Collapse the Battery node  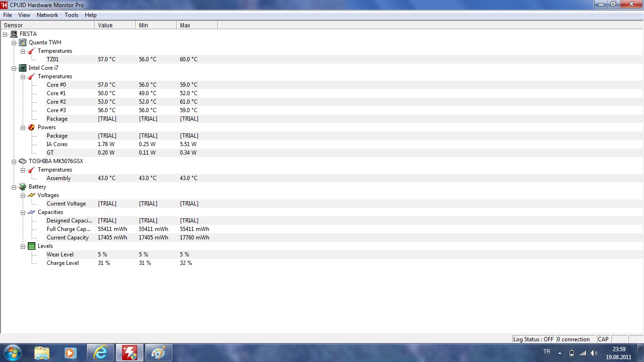click(14, 187)
